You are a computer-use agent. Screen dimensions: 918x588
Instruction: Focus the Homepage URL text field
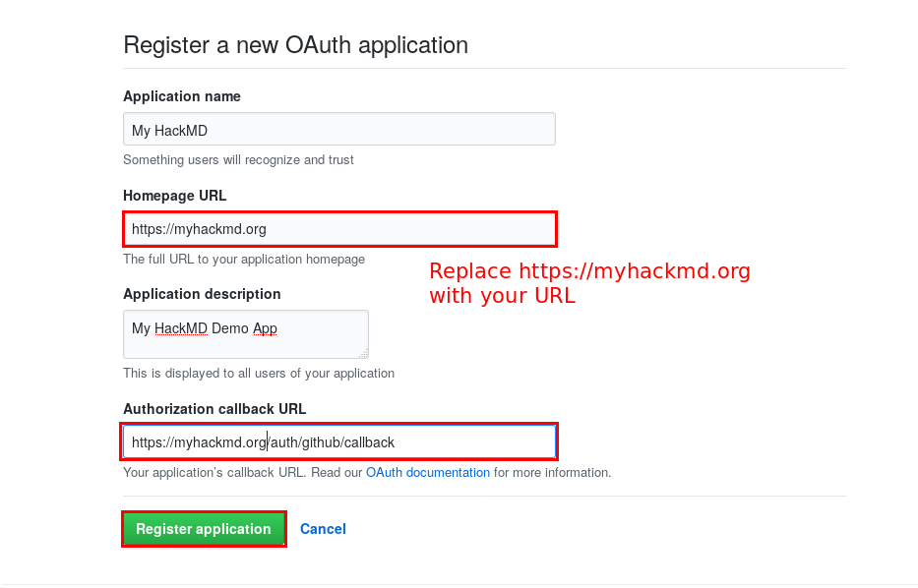tap(338, 229)
